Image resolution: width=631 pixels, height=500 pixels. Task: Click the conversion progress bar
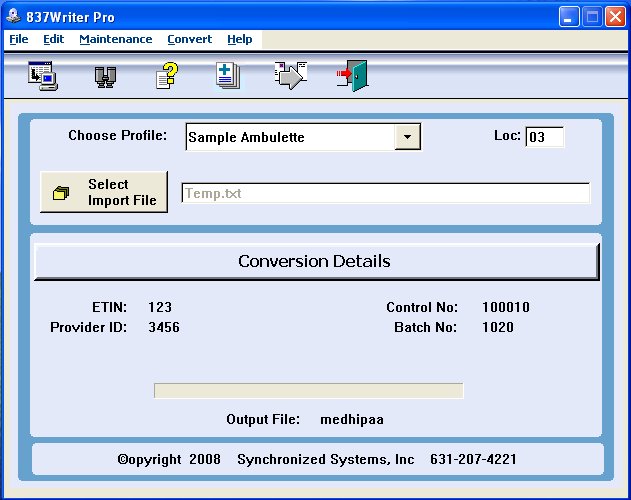click(309, 390)
